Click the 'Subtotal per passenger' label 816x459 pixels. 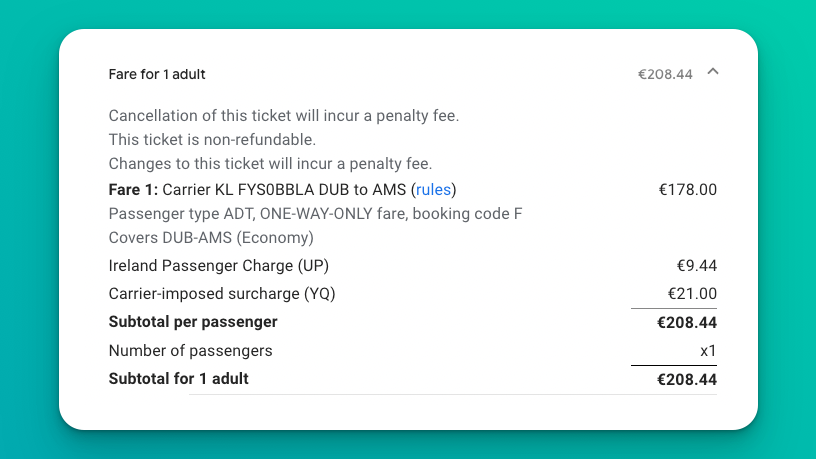coord(193,322)
